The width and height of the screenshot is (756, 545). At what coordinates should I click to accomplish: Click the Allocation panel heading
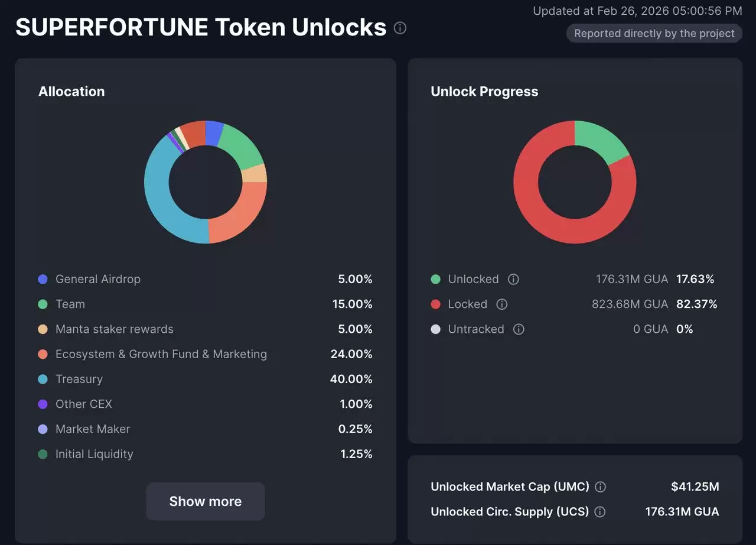pyautogui.click(x=71, y=91)
